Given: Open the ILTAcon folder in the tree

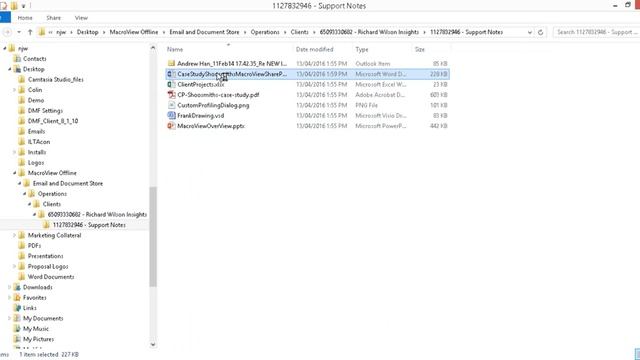Looking at the screenshot, I should click(x=39, y=142).
